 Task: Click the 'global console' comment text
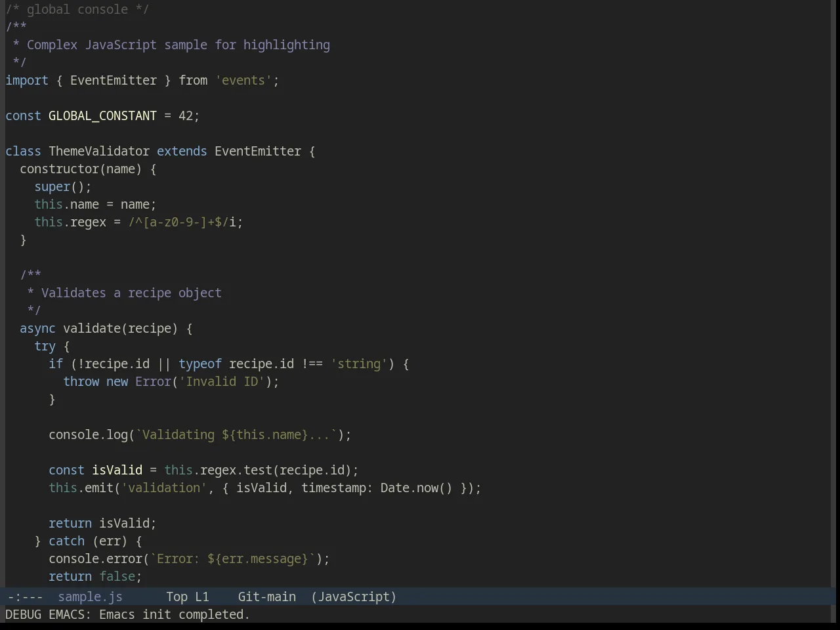tap(77, 9)
